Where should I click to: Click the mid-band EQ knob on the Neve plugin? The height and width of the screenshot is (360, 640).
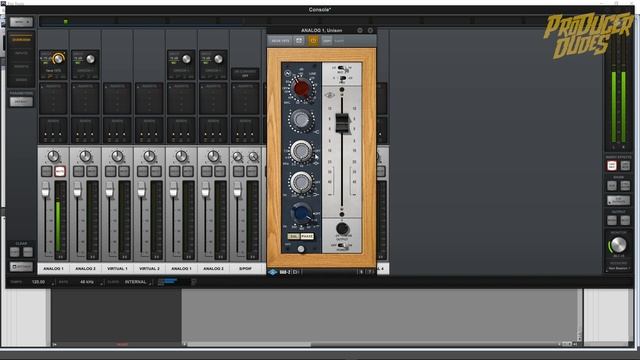(x=301, y=151)
